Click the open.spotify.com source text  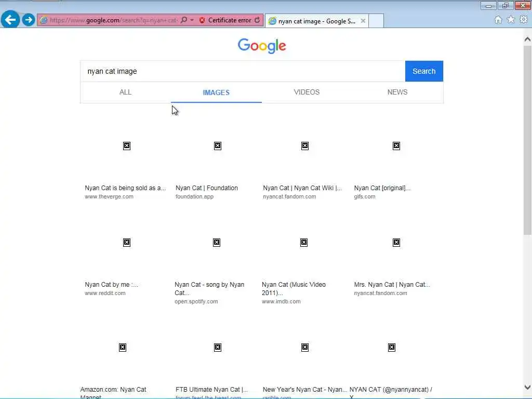pyautogui.click(x=196, y=302)
